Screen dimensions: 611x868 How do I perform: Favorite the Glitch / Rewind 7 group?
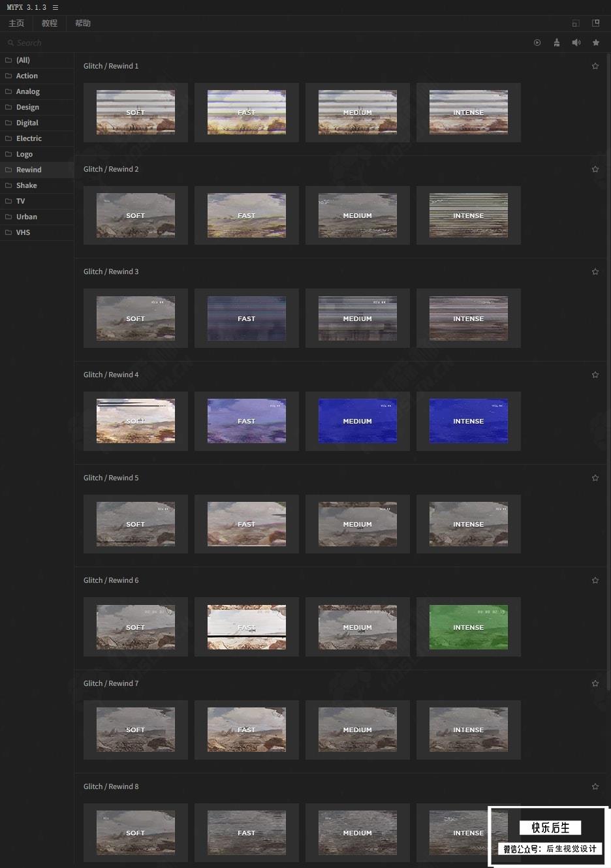(595, 683)
